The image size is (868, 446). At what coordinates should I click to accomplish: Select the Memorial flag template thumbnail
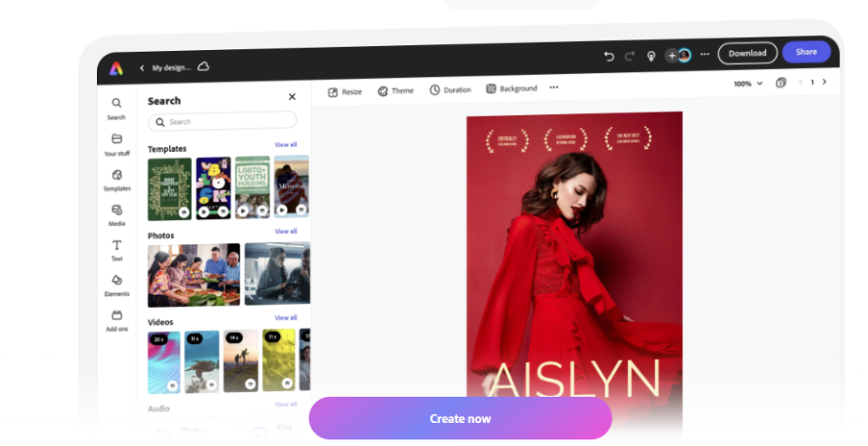click(291, 186)
